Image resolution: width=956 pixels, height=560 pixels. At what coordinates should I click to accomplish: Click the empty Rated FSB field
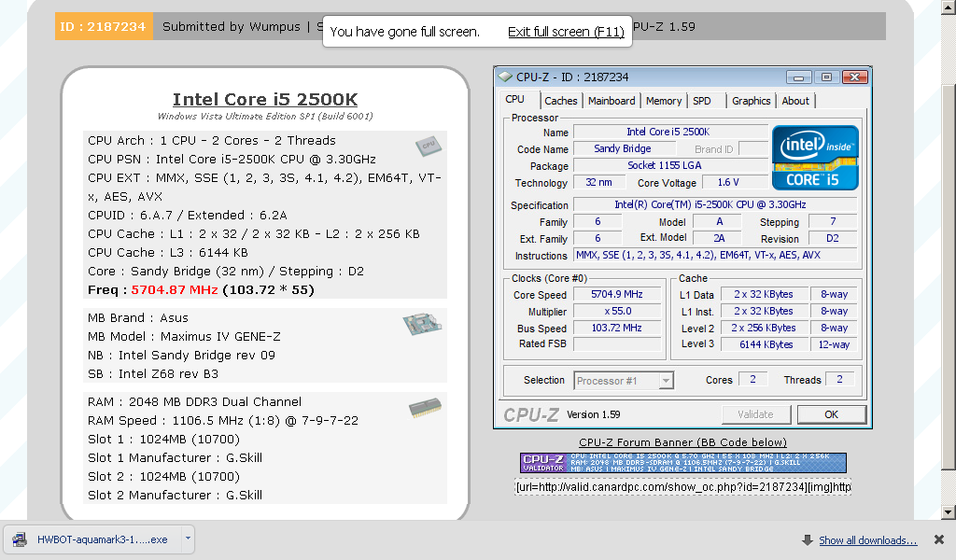[617, 344]
